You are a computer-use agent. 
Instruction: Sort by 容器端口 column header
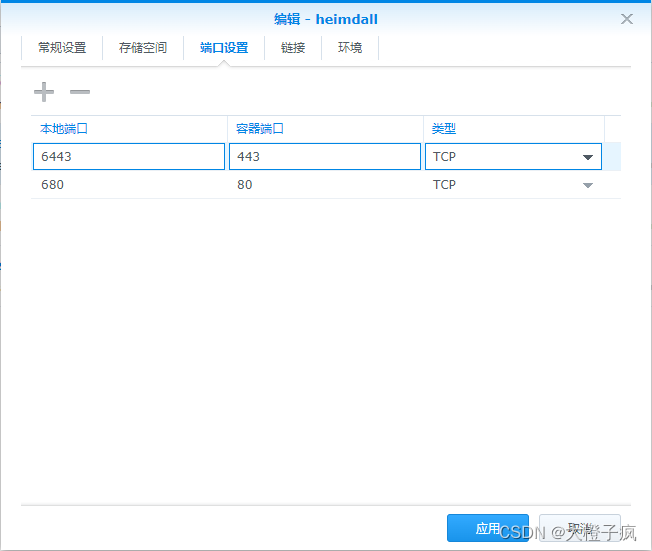pyautogui.click(x=325, y=129)
